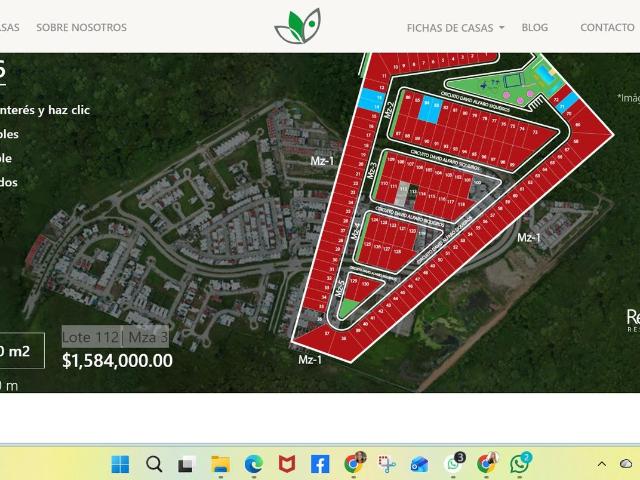Click the leaf logo in the header
The image size is (640, 480).
coord(298,26)
